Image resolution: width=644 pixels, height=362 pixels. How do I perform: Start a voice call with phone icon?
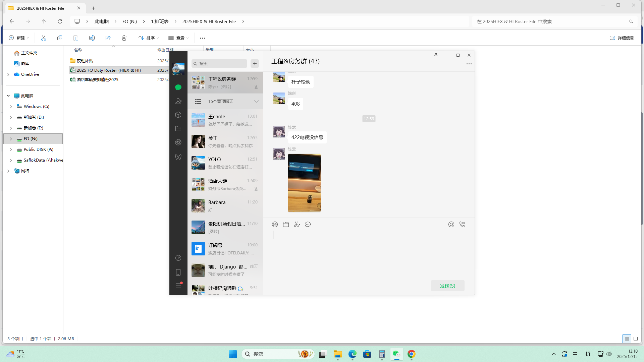pyautogui.click(x=462, y=225)
